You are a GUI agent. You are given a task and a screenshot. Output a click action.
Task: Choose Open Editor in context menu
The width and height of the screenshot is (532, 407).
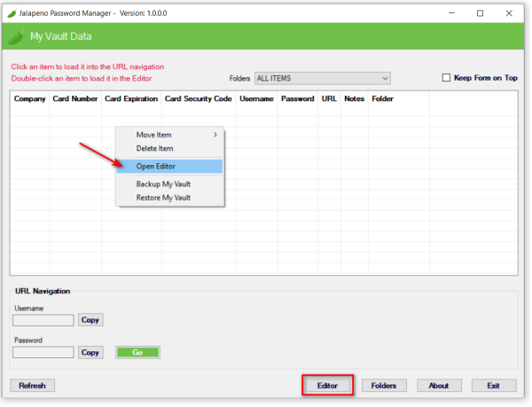pos(170,167)
